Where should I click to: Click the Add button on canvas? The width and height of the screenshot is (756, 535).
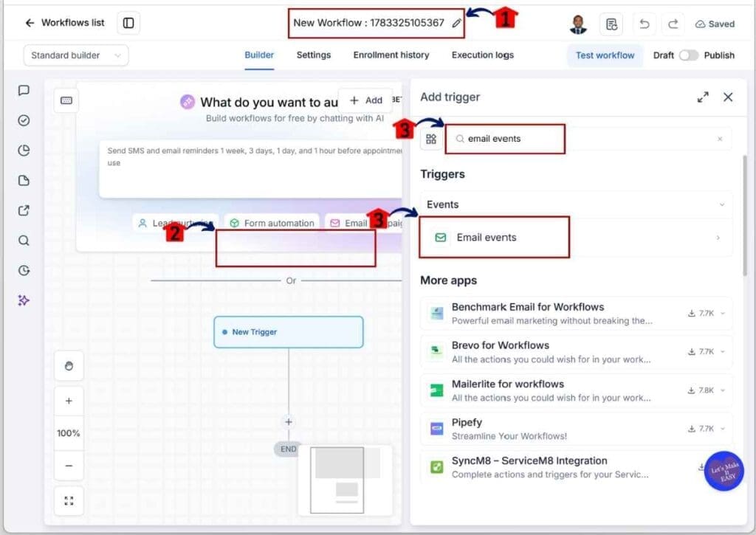coord(365,100)
